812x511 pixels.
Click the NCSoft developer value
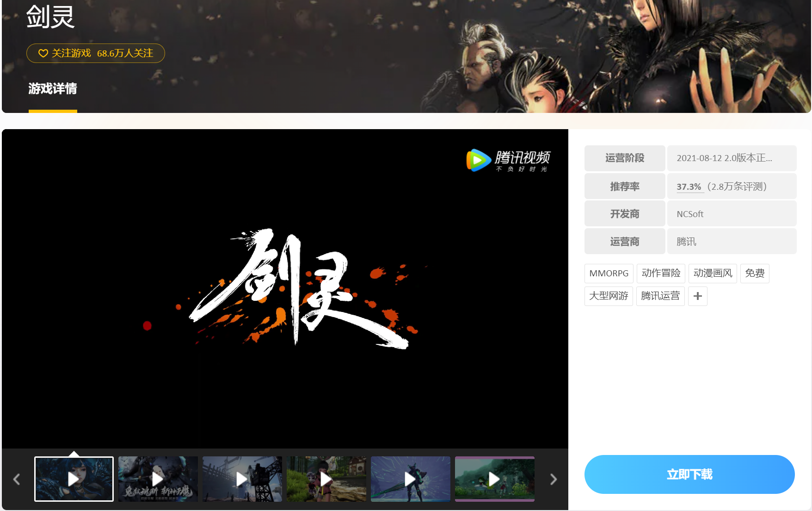point(690,214)
